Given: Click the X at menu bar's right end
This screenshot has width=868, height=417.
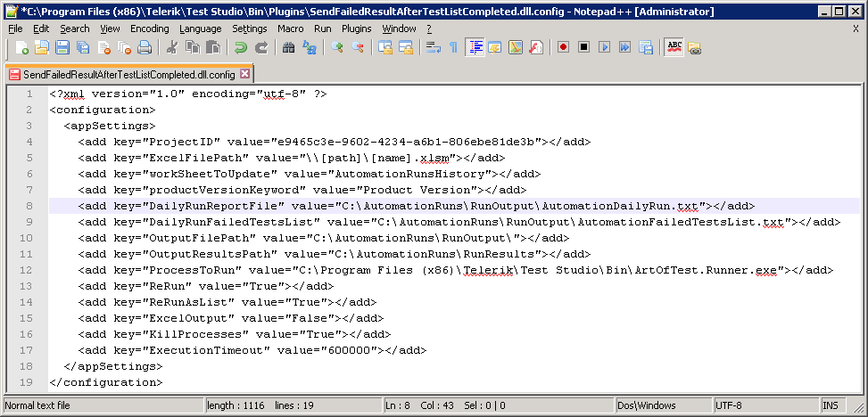Looking at the screenshot, I should point(856,29).
